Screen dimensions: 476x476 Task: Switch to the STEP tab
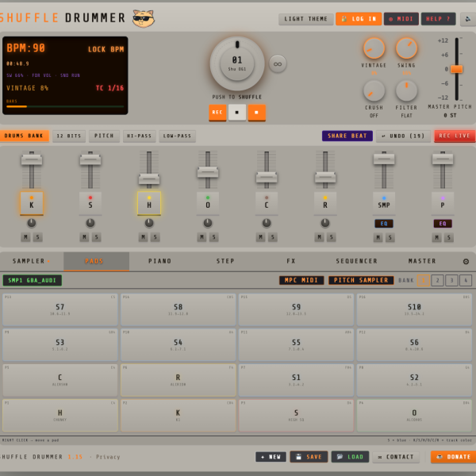(x=225, y=261)
